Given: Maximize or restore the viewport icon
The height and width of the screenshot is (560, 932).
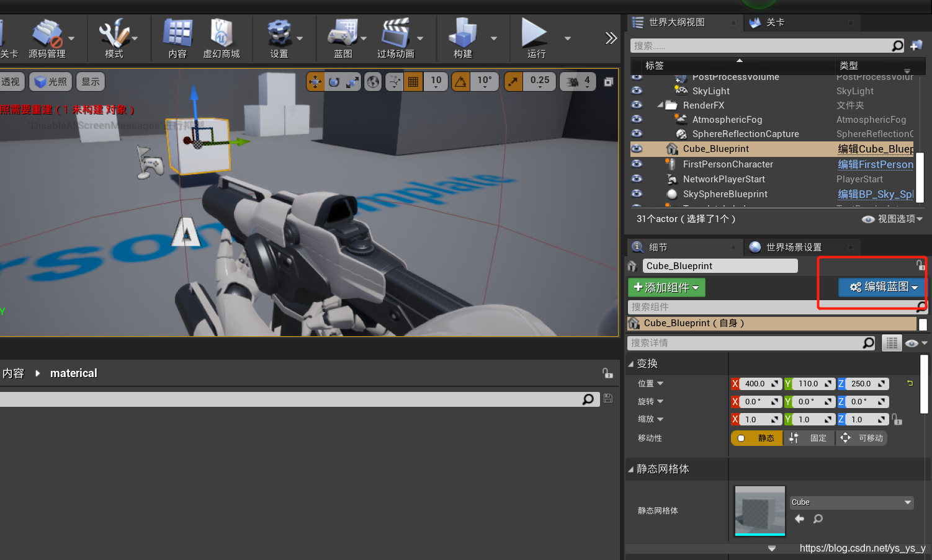Looking at the screenshot, I should tap(609, 82).
